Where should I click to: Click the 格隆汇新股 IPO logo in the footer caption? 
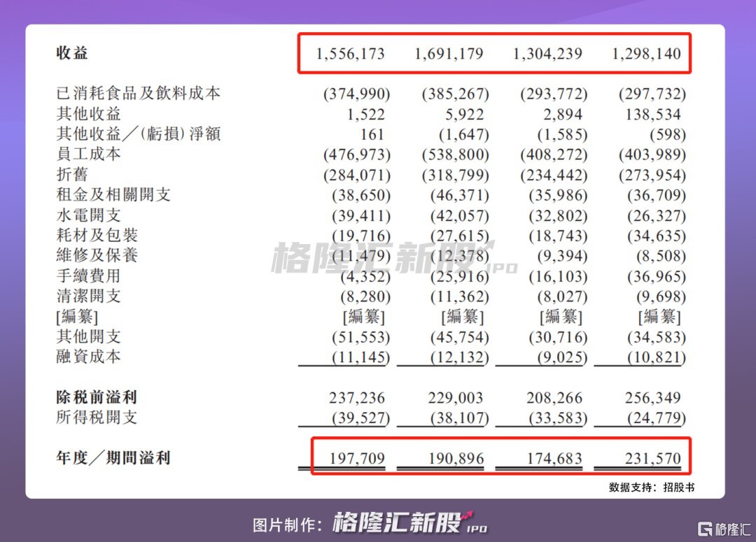coord(410,522)
